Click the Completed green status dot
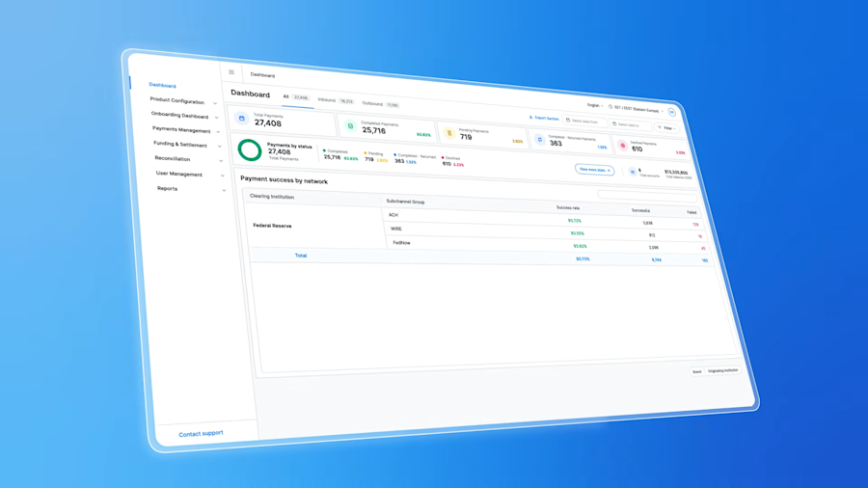This screenshot has width=868, height=488. tap(324, 150)
